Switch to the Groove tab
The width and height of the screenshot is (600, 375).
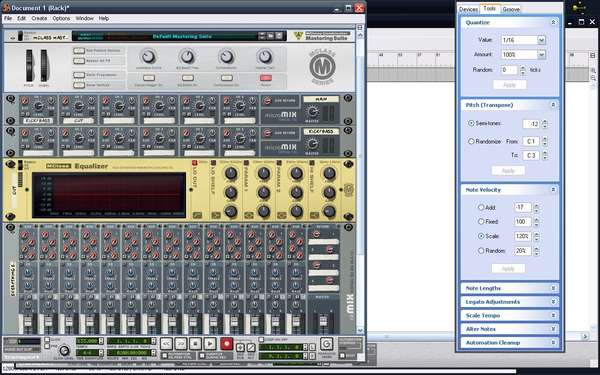[x=511, y=9]
